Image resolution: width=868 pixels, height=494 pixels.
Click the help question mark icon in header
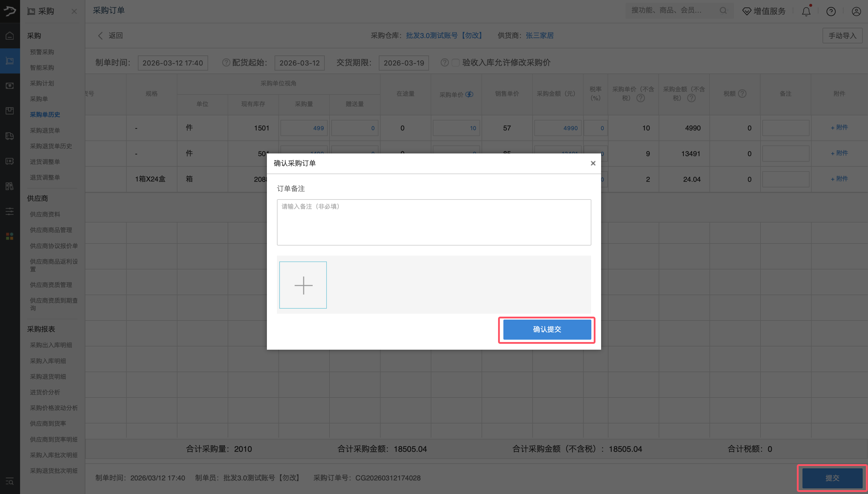[x=831, y=11]
